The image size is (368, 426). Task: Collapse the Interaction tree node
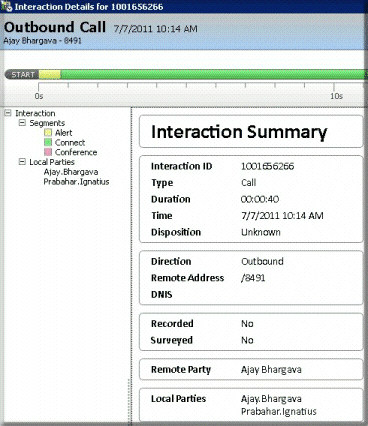tap(8, 113)
